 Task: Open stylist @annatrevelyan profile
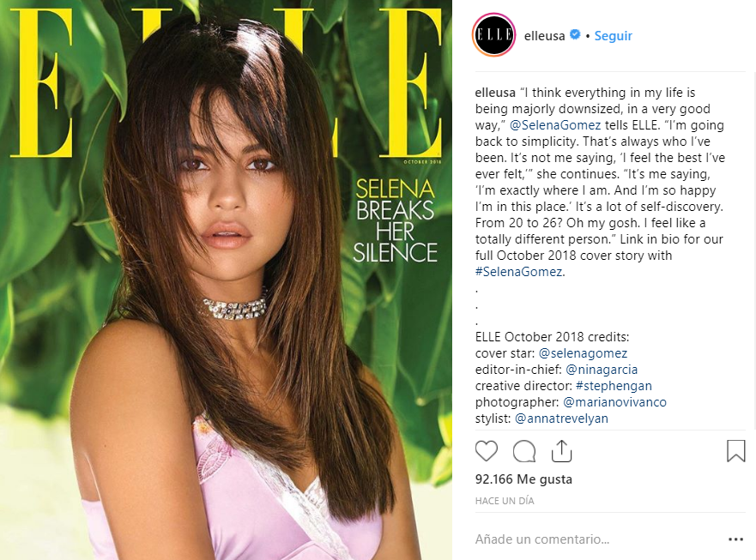click(562, 418)
